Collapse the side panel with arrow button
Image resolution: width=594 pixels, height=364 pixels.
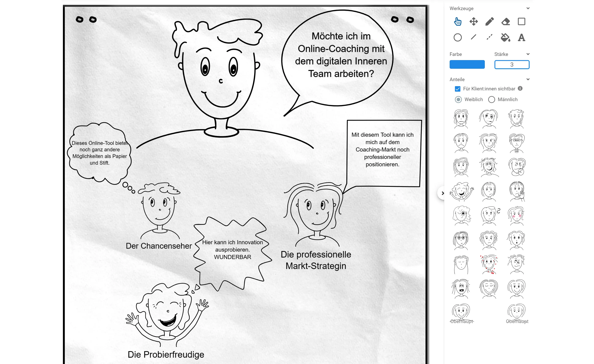[442, 193]
